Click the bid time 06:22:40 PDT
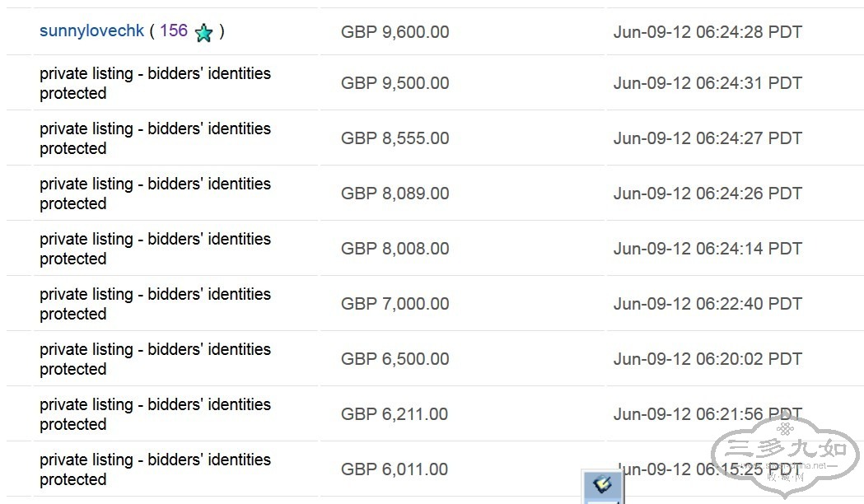Screen dimensions: 864x504 click(708, 304)
